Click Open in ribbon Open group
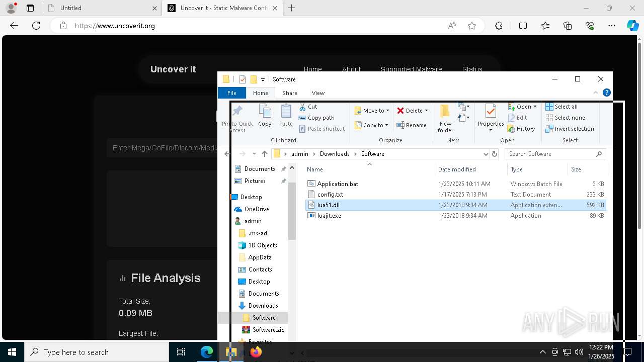Screen dimensions: 644x362 point(519,107)
